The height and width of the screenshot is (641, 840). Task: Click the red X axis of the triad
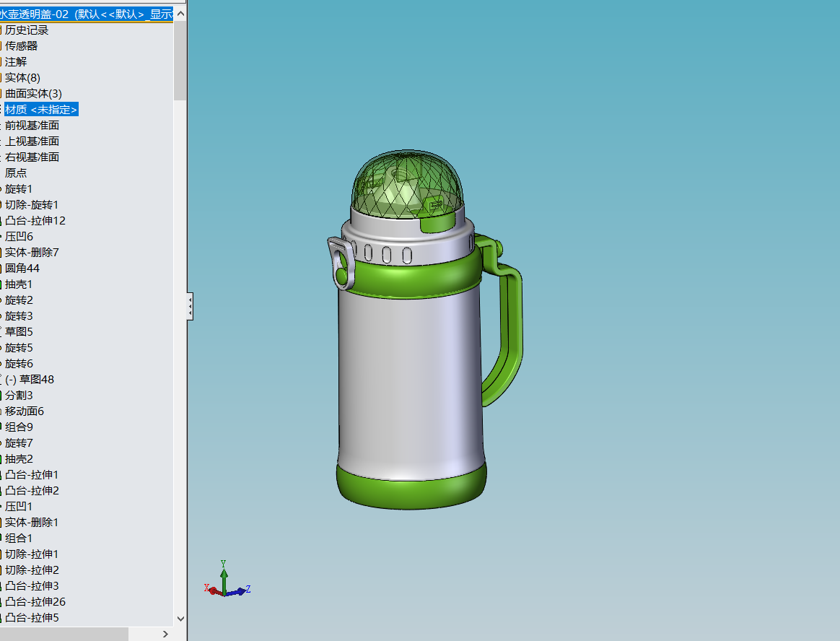[x=213, y=590]
